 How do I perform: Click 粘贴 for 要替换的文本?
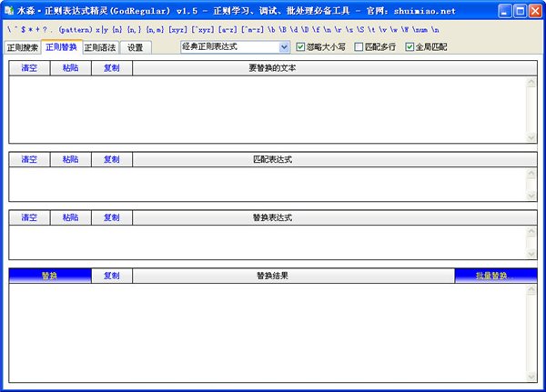[x=71, y=68]
